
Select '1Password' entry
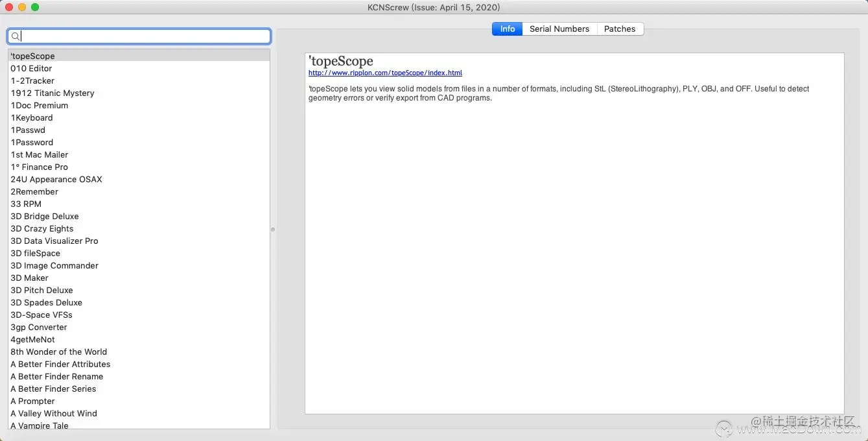pyautogui.click(x=139, y=142)
